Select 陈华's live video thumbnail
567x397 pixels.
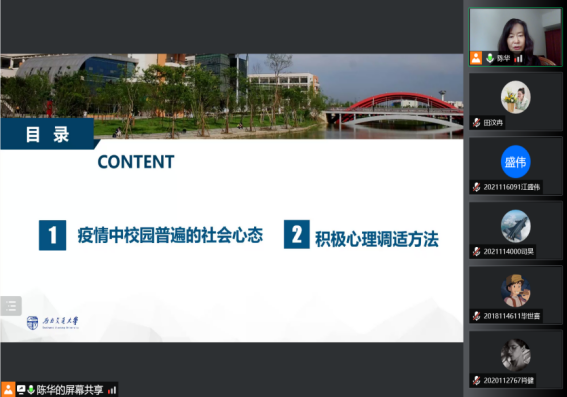coord(516,37)
